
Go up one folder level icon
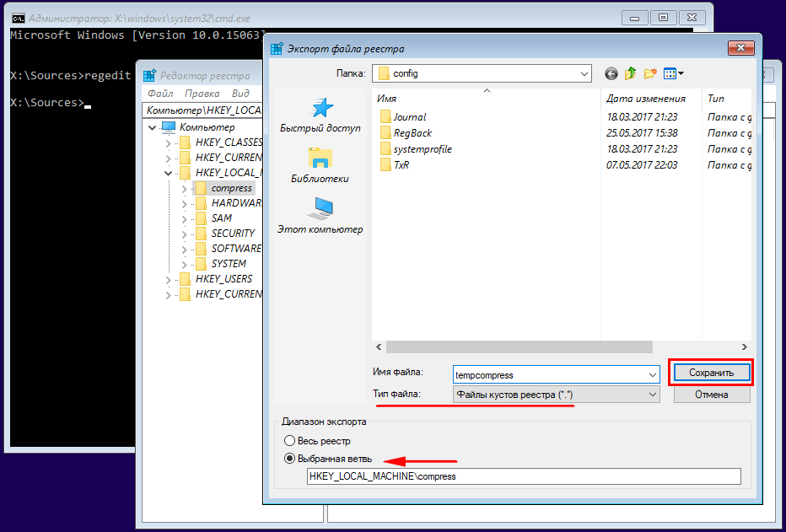pos(630,73)
